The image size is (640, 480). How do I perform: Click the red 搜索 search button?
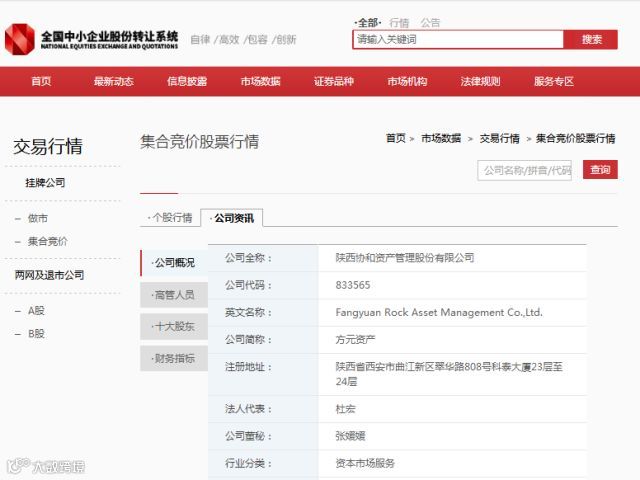coord(591,40)
